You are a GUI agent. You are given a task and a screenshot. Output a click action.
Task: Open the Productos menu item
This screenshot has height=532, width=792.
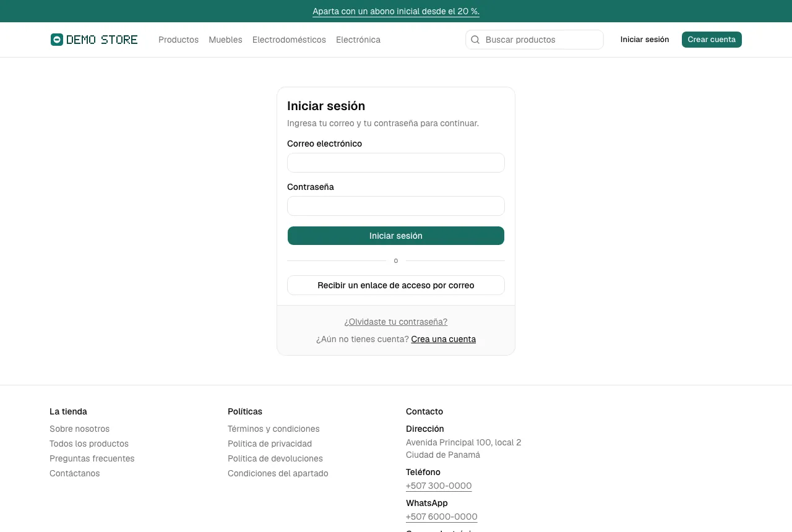178,40
